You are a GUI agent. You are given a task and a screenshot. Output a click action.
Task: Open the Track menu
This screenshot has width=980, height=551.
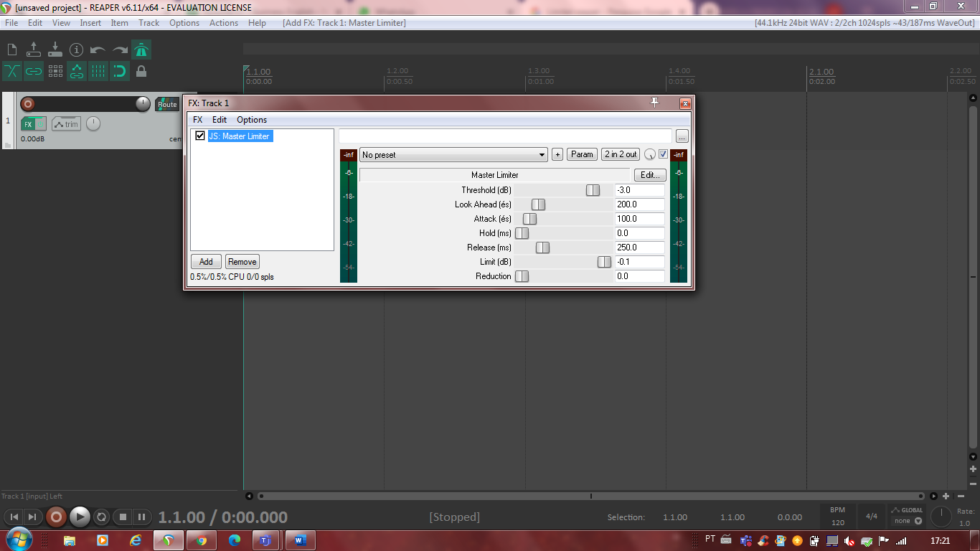tap(149, 23)
